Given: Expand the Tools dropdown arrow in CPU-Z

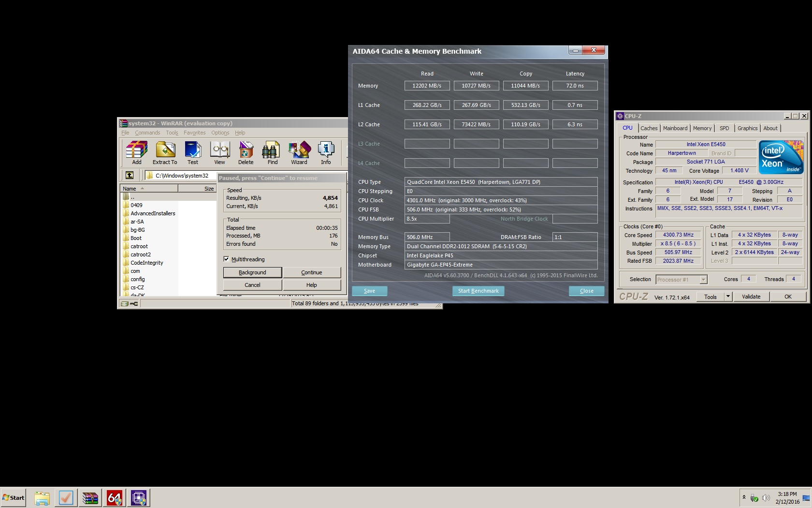Looking at the screenshot, I should click(x=728, y=297).
